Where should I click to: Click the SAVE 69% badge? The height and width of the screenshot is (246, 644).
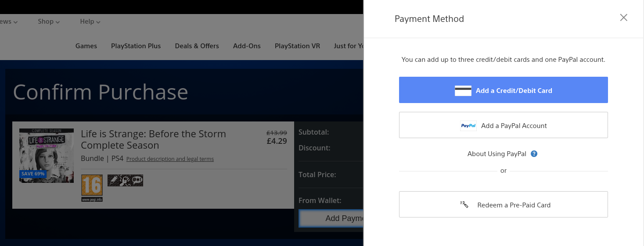[x=33, y=174]
